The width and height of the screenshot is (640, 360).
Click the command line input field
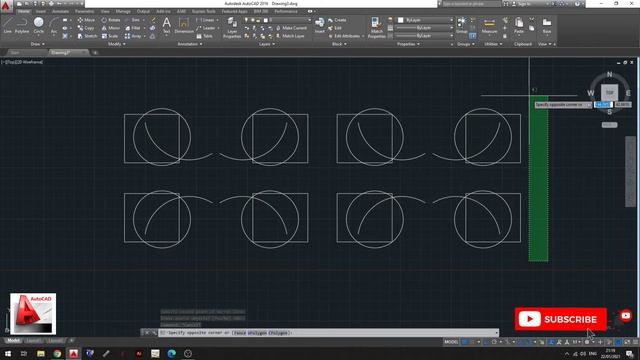coord(329,333)
